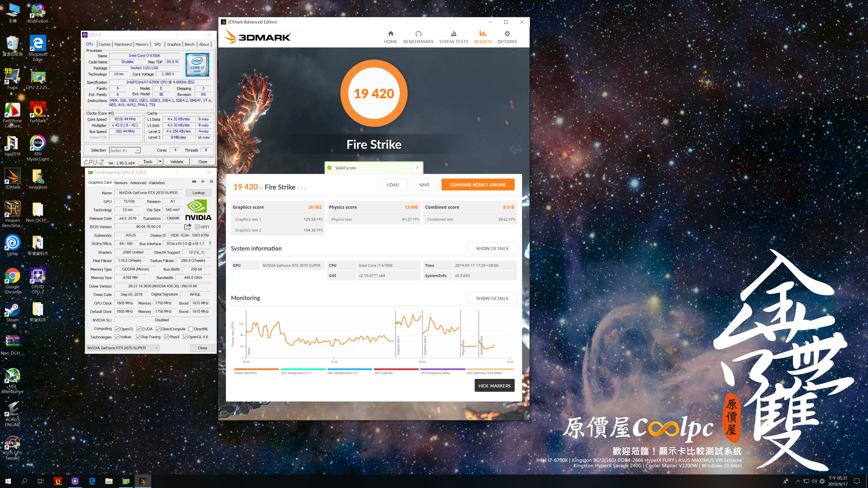Open the RGBFusion desktop icon
Viewport: 868px width, 488px height.
coord(38,14)
